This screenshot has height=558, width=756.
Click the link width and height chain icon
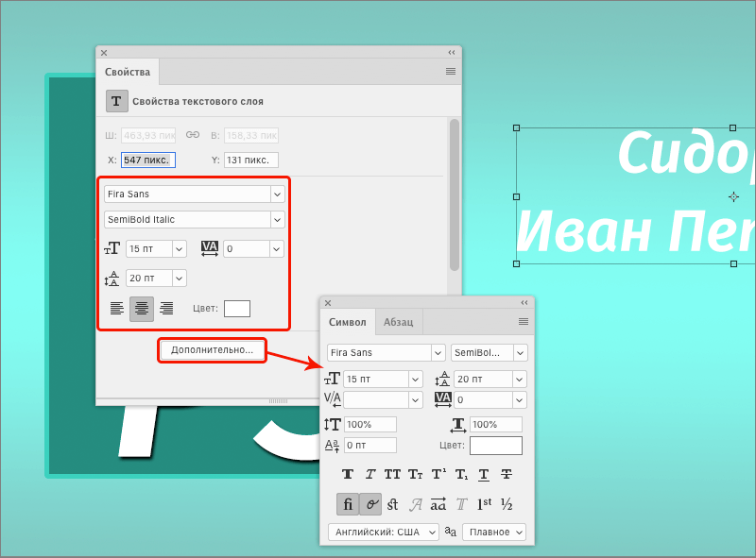point(193,135)
